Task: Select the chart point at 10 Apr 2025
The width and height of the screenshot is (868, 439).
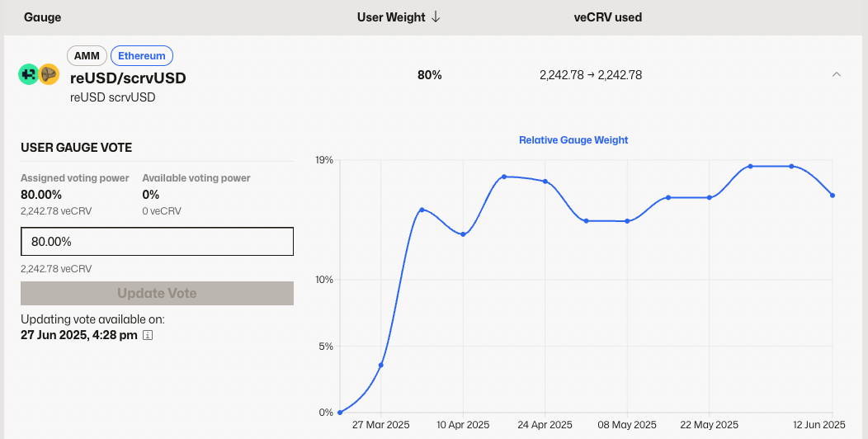Action: 463,234
